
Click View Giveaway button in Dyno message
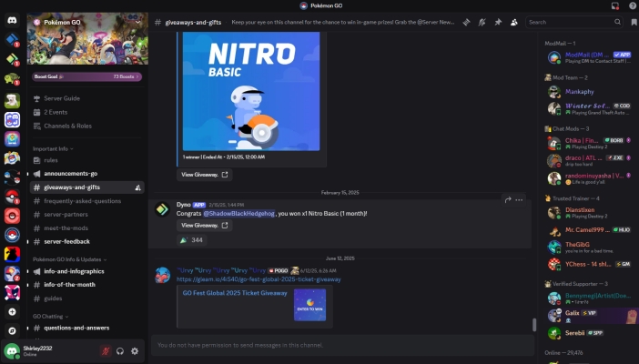pos(205,226)
